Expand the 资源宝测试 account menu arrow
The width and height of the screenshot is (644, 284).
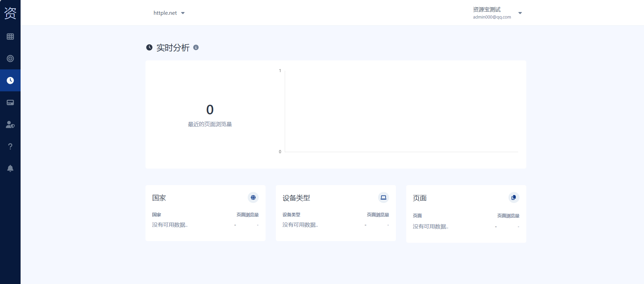tap(520, 13)
